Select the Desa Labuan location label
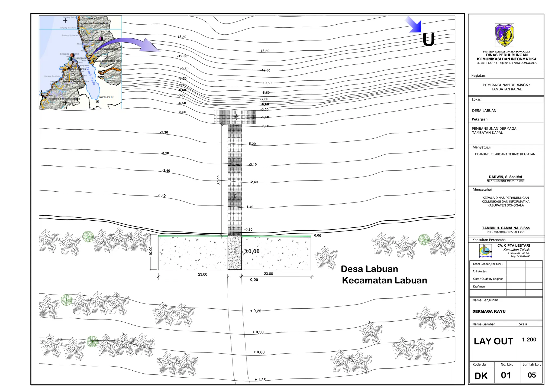The height and width of the screenshot is (392, 555). 369,269
